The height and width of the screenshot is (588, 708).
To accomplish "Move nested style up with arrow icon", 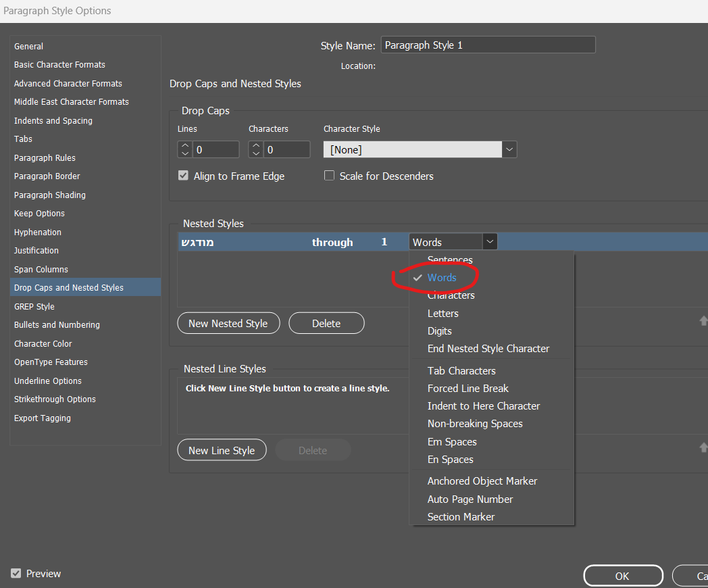I will [703, 320].
